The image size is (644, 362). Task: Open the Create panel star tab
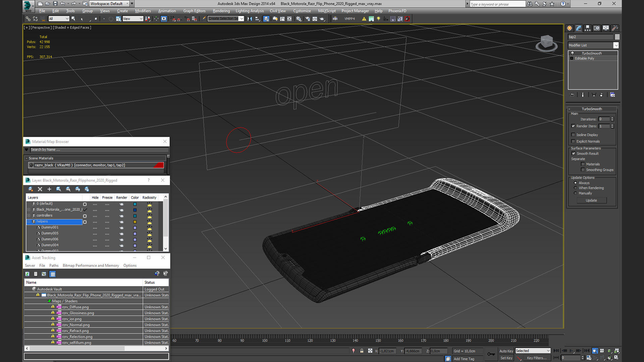tap(570, 28)
